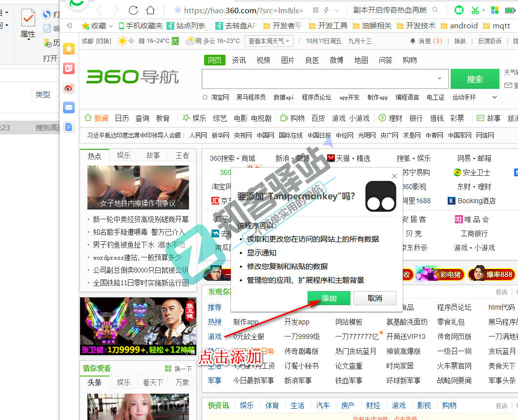Screen dimensions: 518x420
Task: Open reading mode via green book icon
Action: tap(459, 10)
